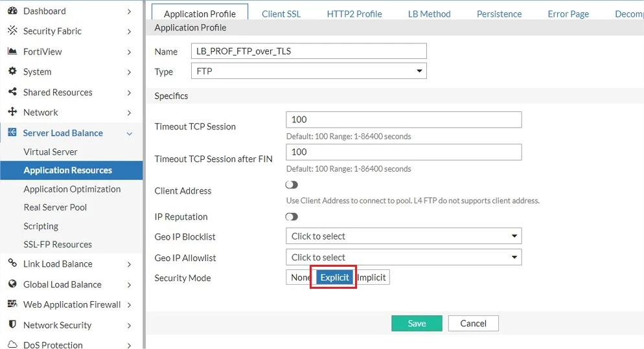Expand the Security Fabric chevron
Viewport: 644px width, 349px height.
click(x=130, y=32)
